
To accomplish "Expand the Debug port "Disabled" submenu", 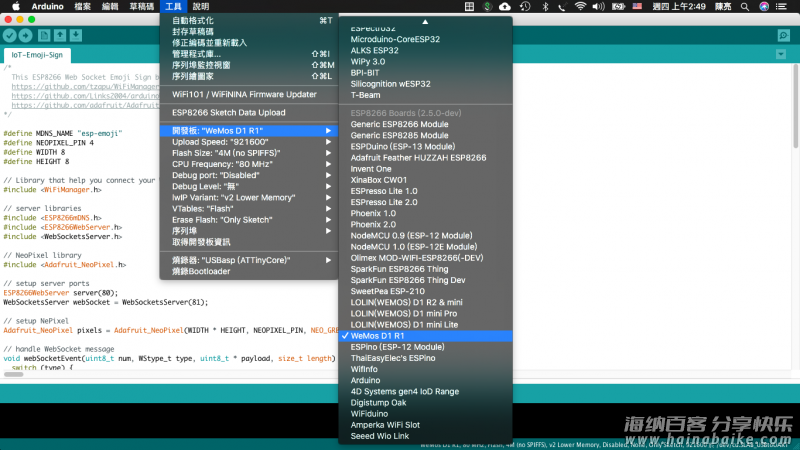I will point(249,176).
